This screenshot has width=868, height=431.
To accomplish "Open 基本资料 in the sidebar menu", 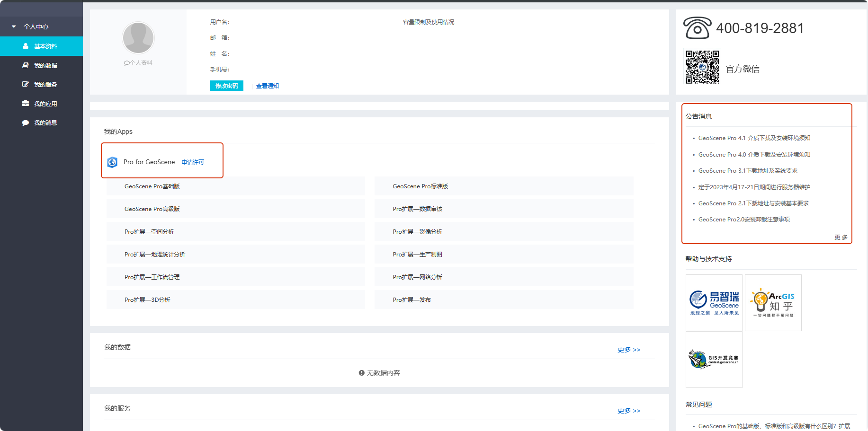I will [x=41, y=46].
